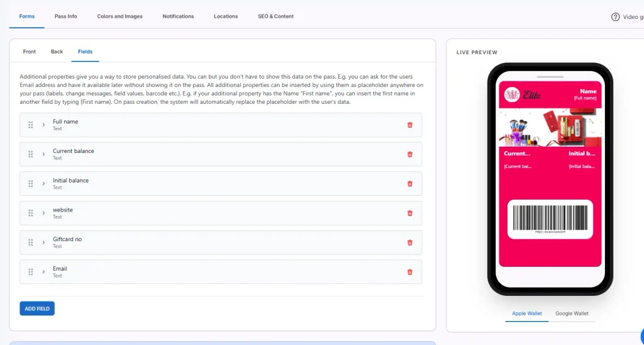Open the video guide help icon
Screen dimensions: 644x345
point(615,17)
